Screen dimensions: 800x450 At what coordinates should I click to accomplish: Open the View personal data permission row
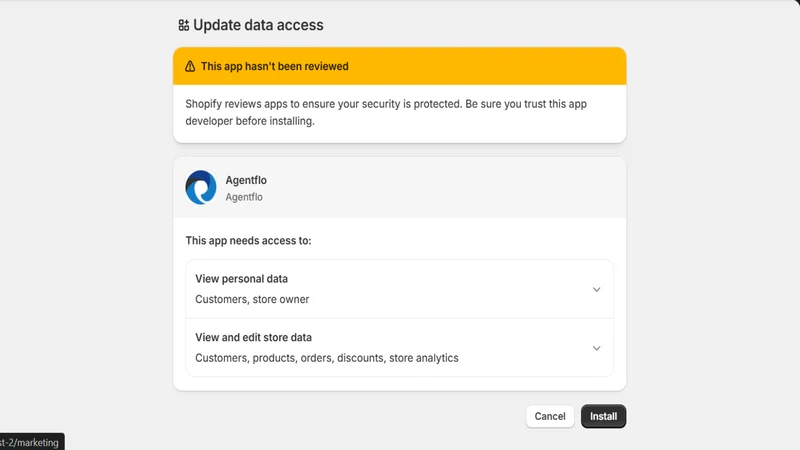[x=399, y=289]
